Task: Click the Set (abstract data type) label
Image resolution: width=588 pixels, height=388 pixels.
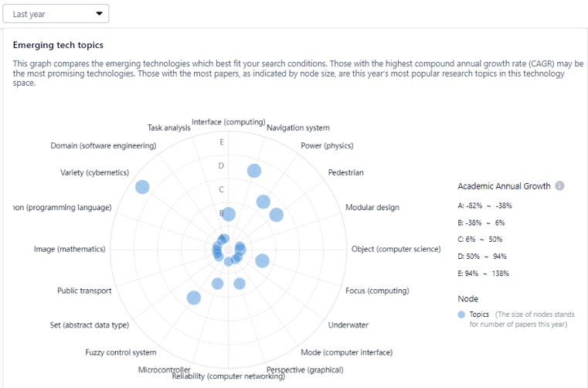Action: click(90, 325)
